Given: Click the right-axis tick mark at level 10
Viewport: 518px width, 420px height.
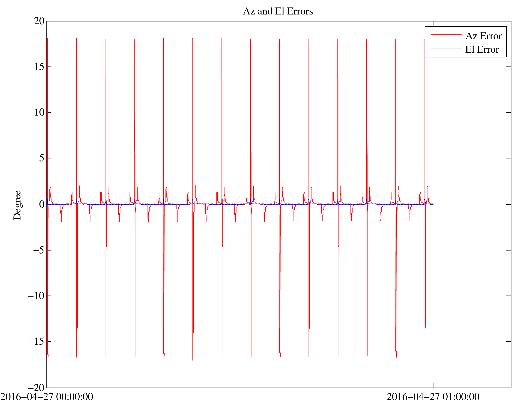Looking at the screenshot, I should [x=508, y=113].
